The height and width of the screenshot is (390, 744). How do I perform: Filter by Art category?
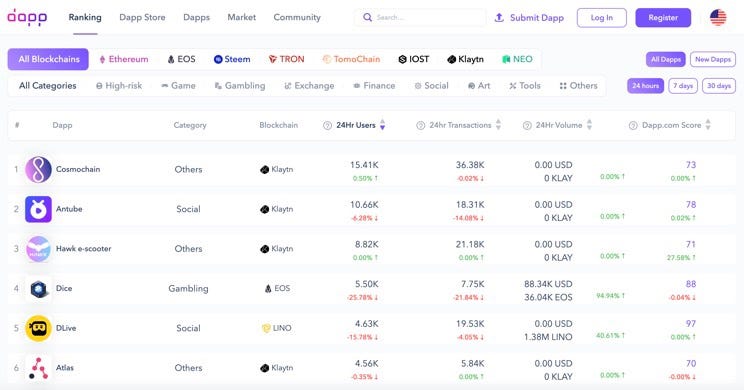click(x=479, y=86)
